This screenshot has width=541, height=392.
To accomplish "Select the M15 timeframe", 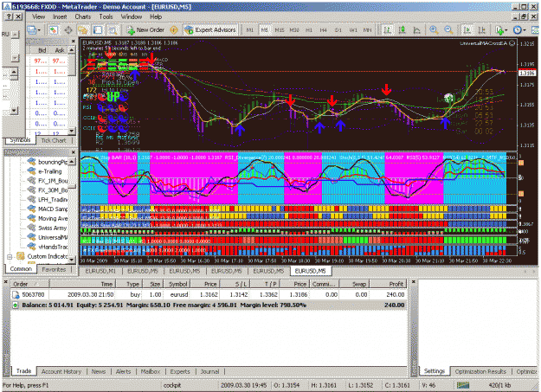I will point(279,30).
